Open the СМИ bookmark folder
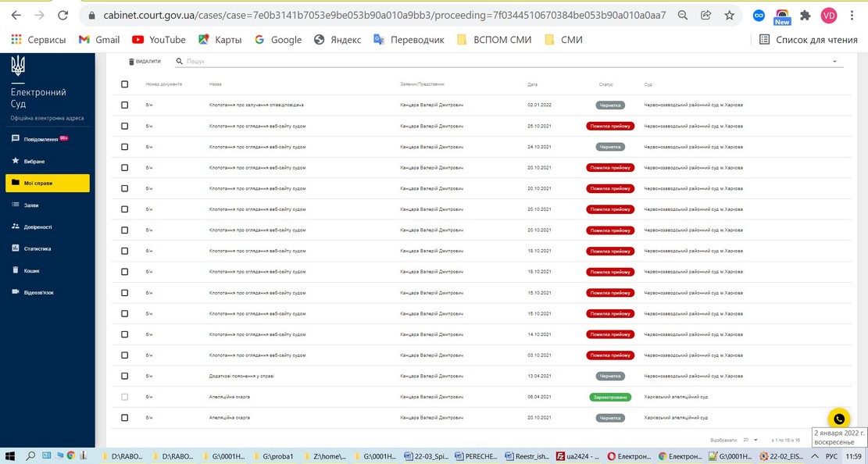Screen dimensions: 868x464 (563, 39)
